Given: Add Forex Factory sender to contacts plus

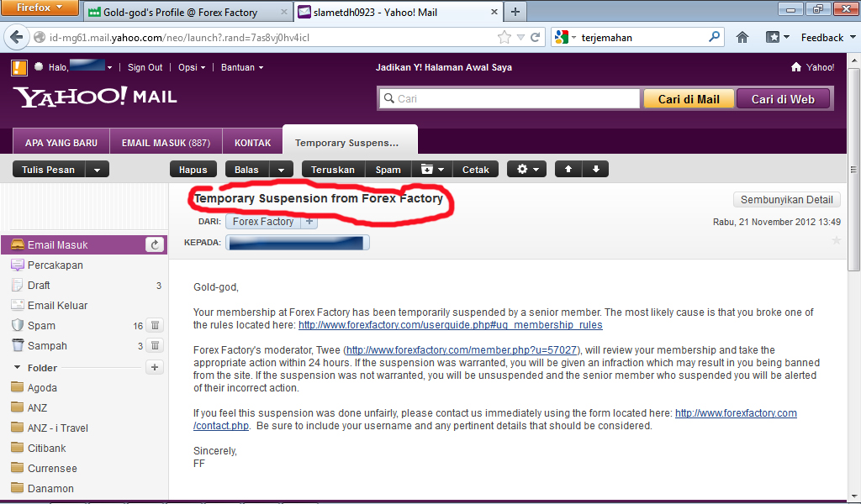Looking at the screenshot, I should point(309,222).
